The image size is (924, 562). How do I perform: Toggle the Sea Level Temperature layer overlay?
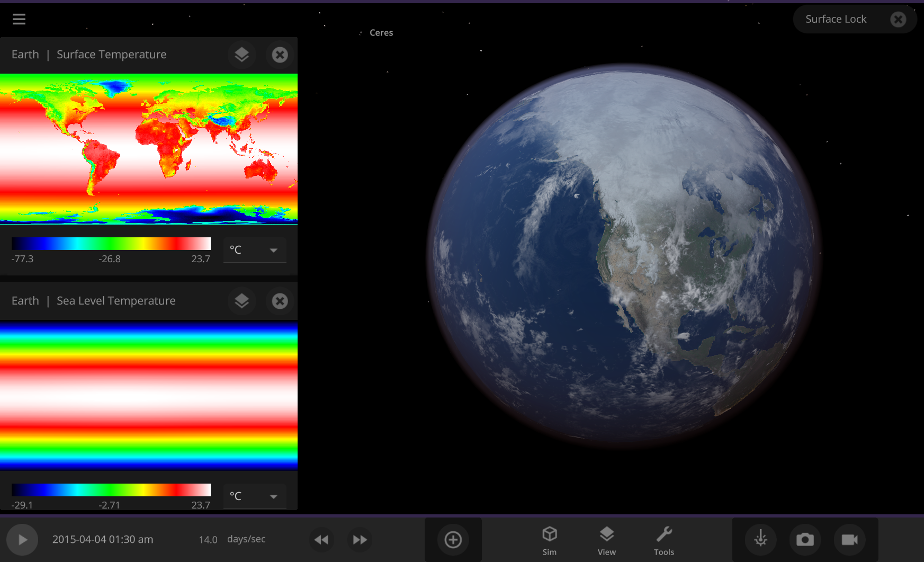click(242, 301)
